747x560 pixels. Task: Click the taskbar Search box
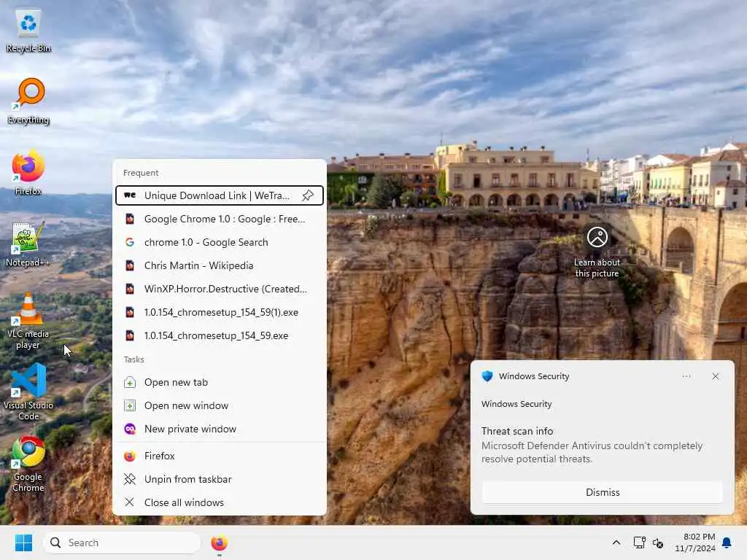[x=122, y=542]
